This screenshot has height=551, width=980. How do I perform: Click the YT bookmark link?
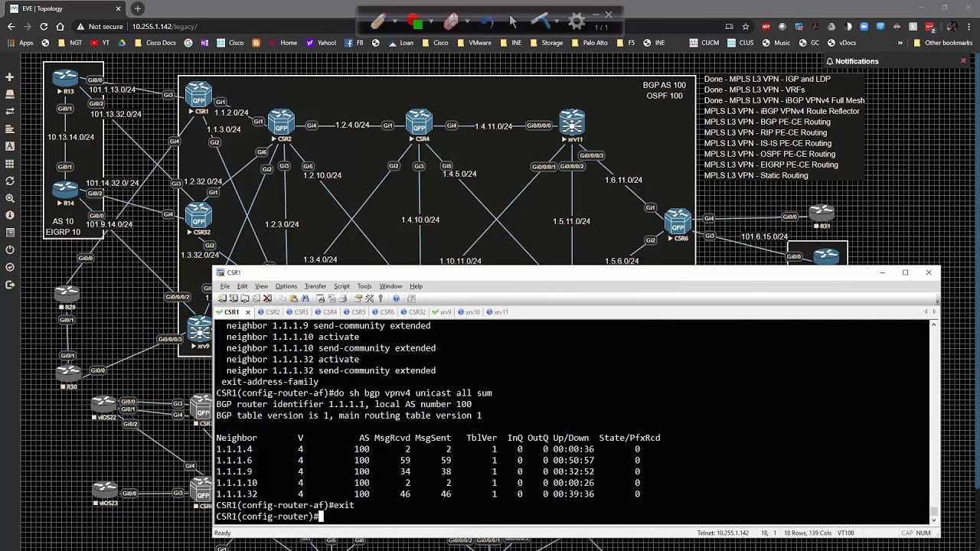pos(100,43)
